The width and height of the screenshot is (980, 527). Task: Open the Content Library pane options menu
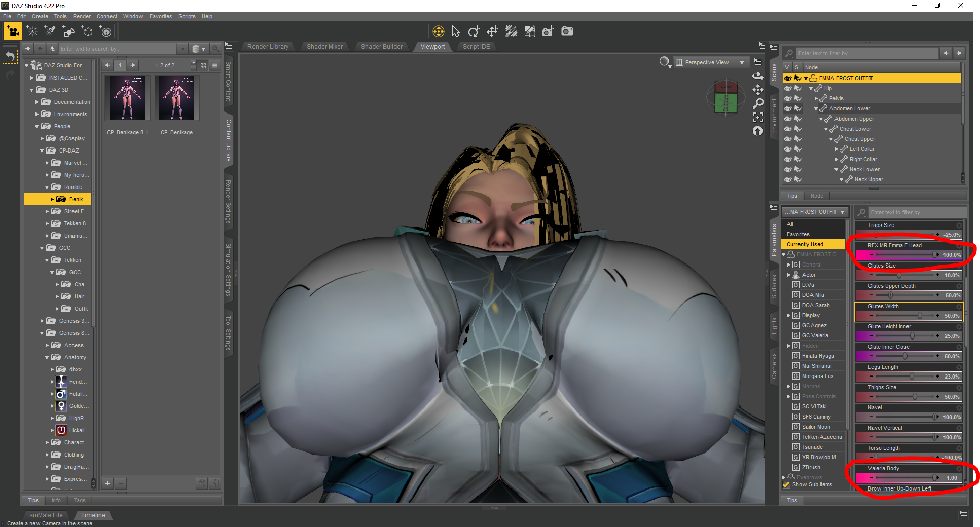(229, 46)
